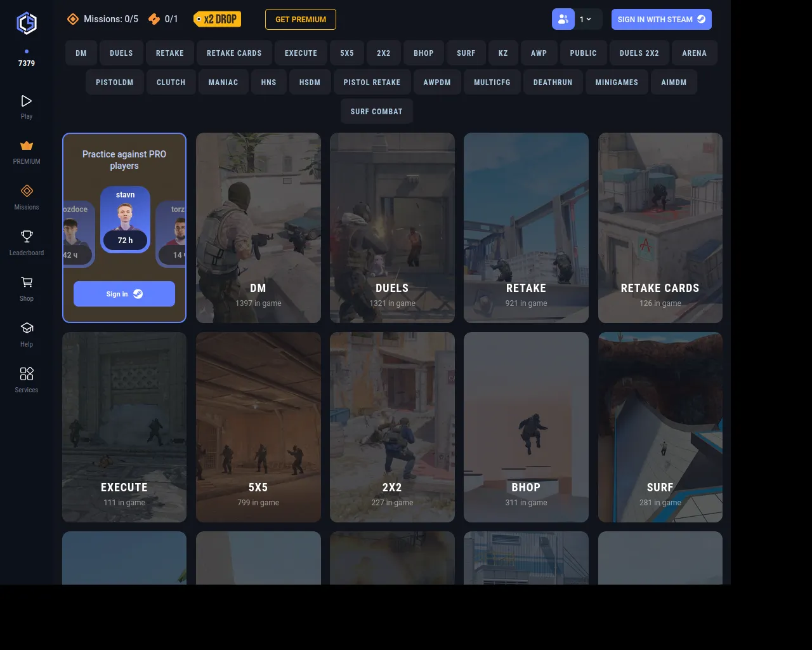Open the BHOP game mode card
The width and height of the screenshot is (812, 650).
coord(526,427)
